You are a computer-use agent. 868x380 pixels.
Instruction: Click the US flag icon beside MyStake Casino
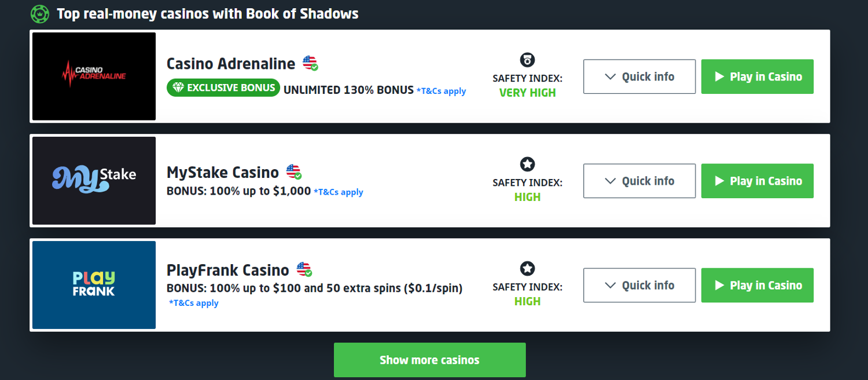click(x=294, y=171)
